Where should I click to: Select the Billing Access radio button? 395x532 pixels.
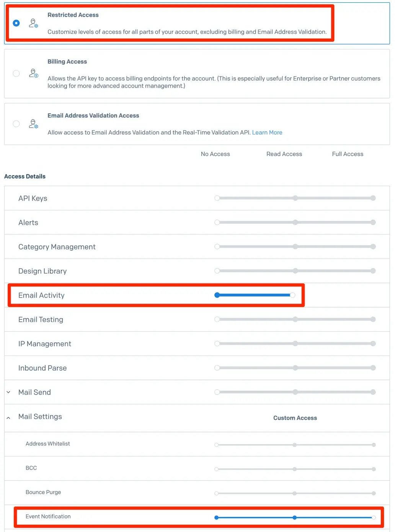click(x=16, y=73)
